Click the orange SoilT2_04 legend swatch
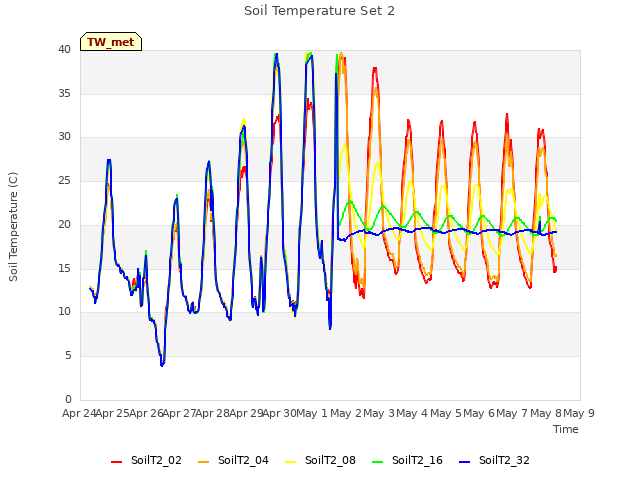Viewport: 640px width, 480px height. (203, 462)
